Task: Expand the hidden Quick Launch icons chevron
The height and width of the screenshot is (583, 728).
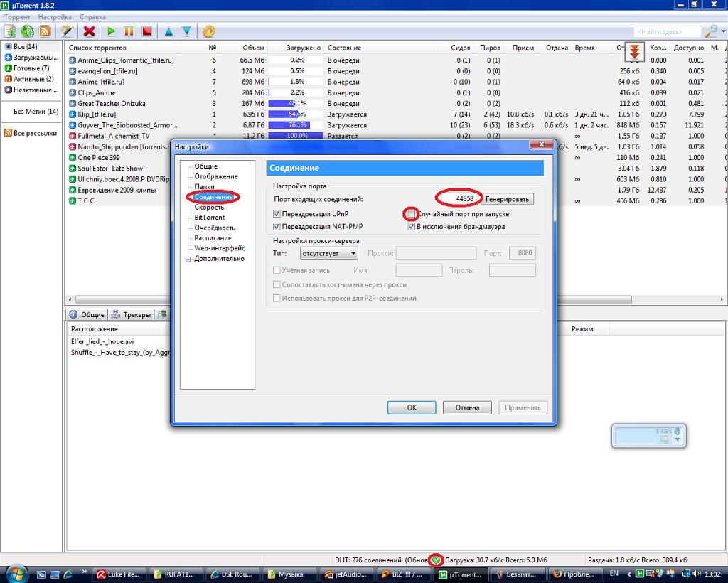Action: 85,572
